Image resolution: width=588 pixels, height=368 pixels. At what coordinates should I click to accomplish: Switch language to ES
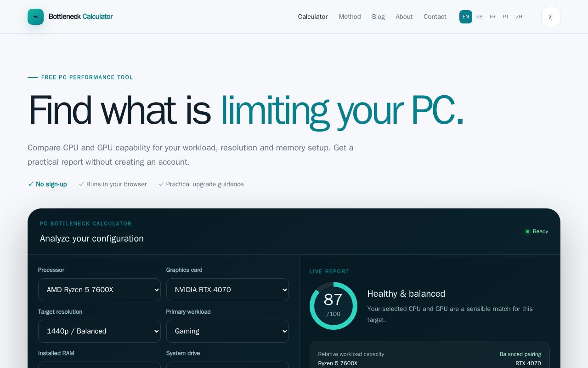point(479,17)
